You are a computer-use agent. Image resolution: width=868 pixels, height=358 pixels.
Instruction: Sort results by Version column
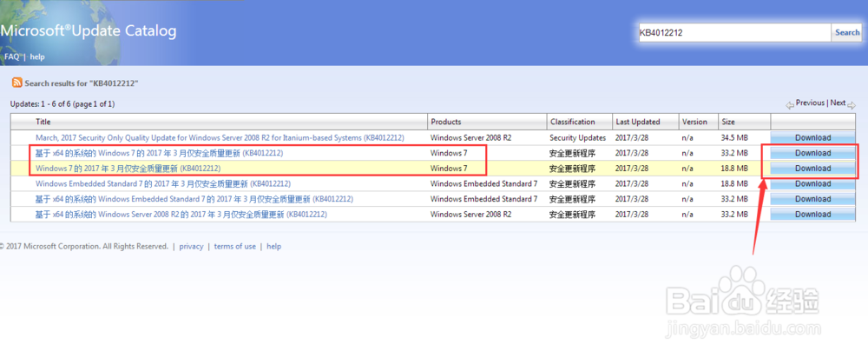pos(694,122)
